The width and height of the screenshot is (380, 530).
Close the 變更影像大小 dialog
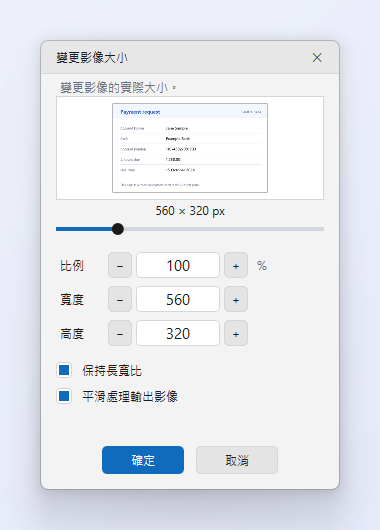pos(317,57)
